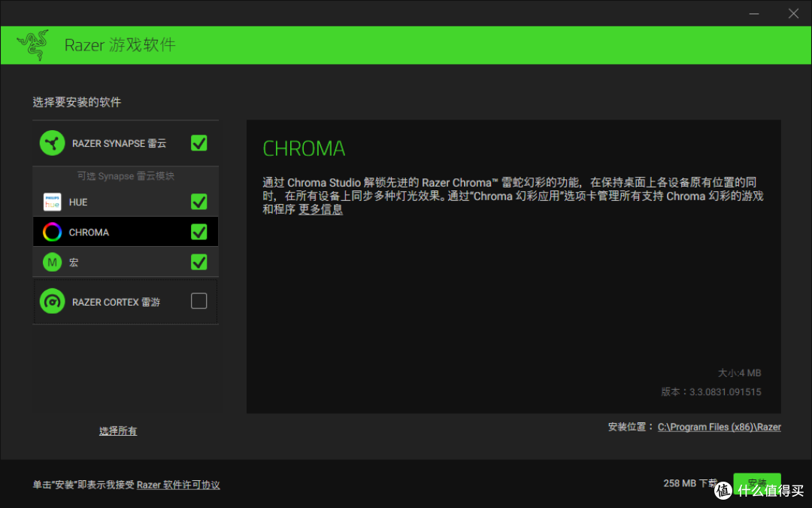
Task: Close the Razer installer window
Action: coord(793,14)
